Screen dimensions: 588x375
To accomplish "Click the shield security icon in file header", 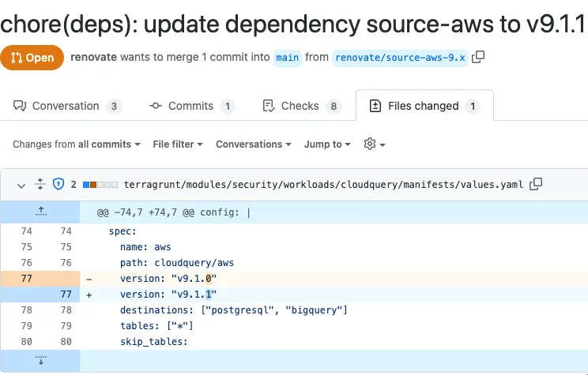I will click(x=58, y=184).
